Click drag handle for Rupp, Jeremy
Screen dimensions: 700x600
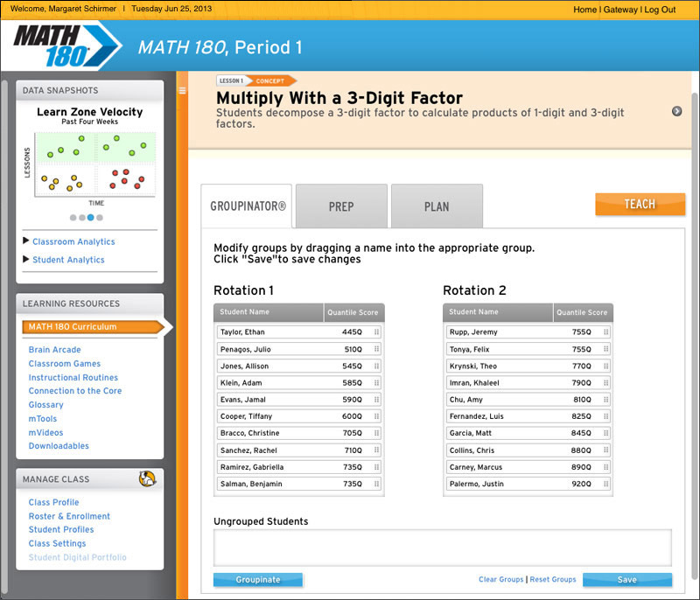coord(605,331)
